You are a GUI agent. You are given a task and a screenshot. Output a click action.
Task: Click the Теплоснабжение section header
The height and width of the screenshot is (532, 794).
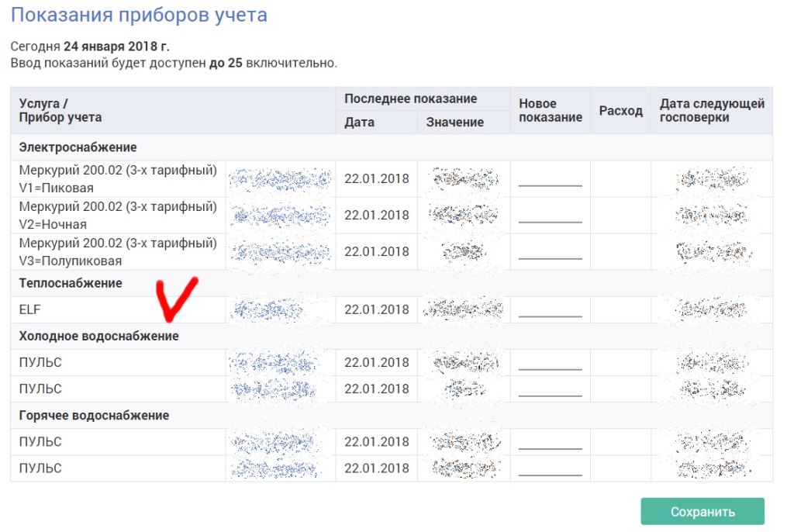[71, 283]
